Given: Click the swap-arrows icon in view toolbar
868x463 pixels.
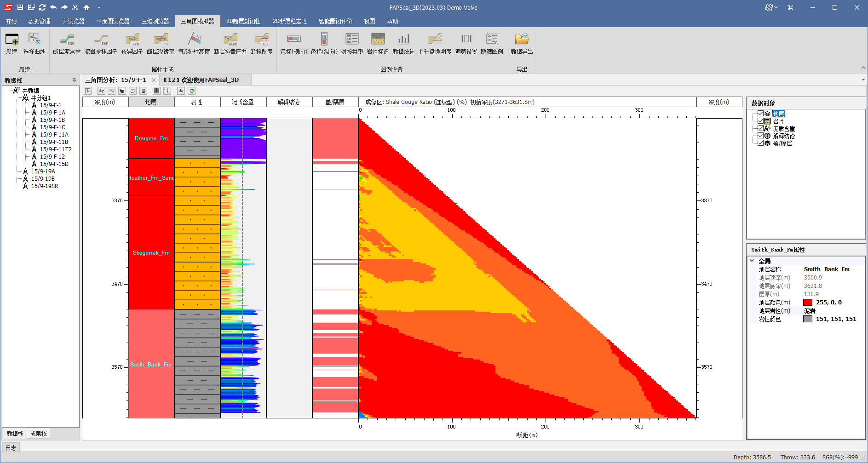Looking at the screenshot, I should [x=181, y=91].
